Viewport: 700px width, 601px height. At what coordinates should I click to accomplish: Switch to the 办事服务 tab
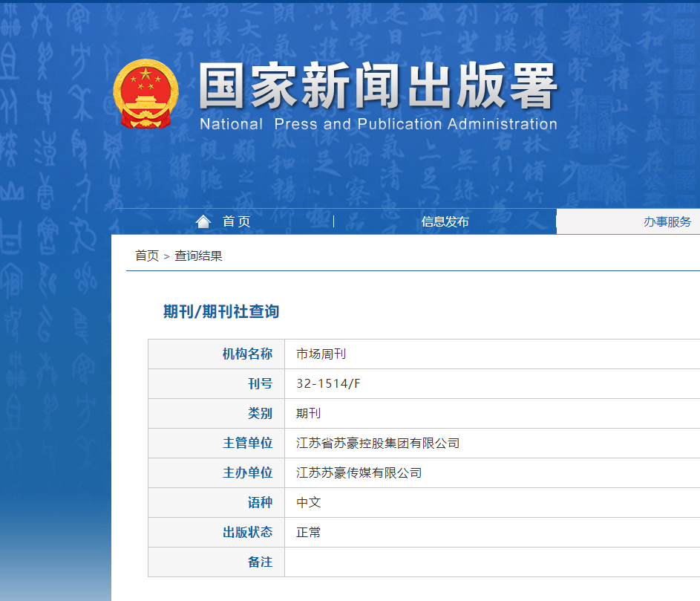coord(667,221)
